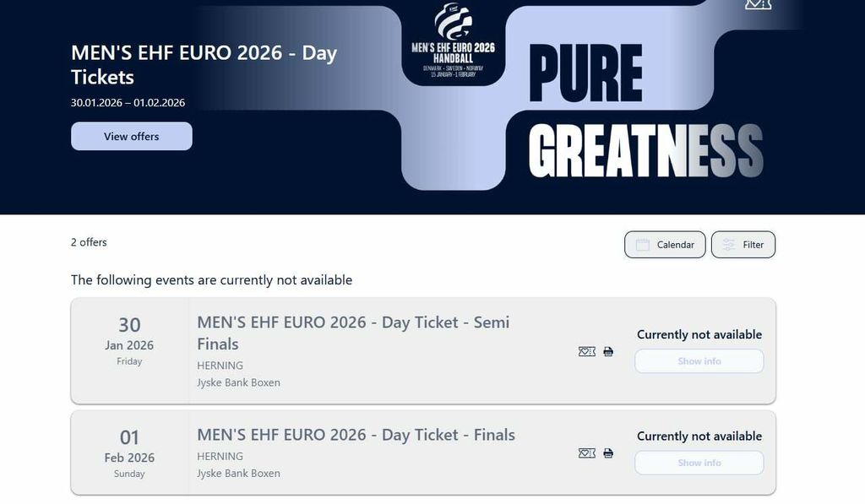Expand the Filter options
The width and height of the screenshot is (865, 504).
click(x=743, y=245)
